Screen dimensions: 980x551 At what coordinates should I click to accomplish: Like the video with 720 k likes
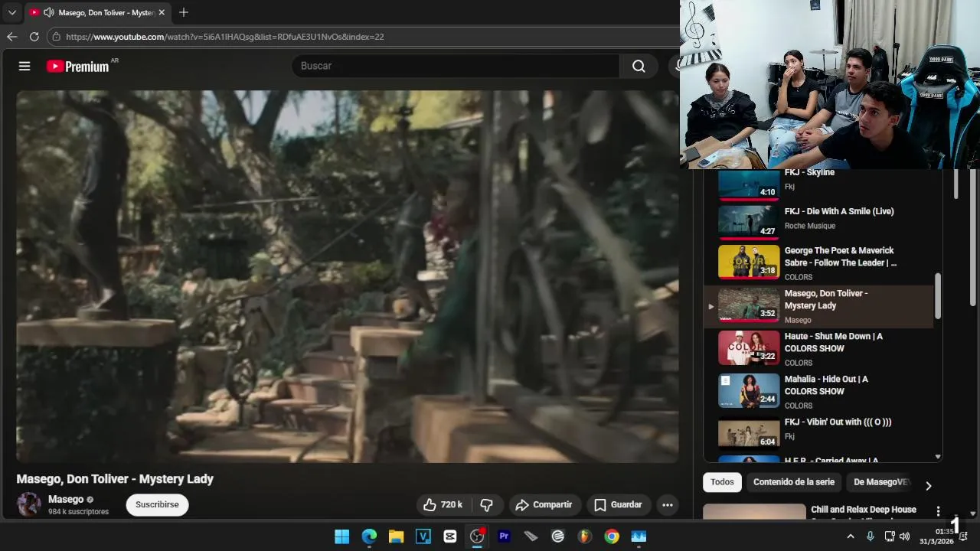click(443, 505)
